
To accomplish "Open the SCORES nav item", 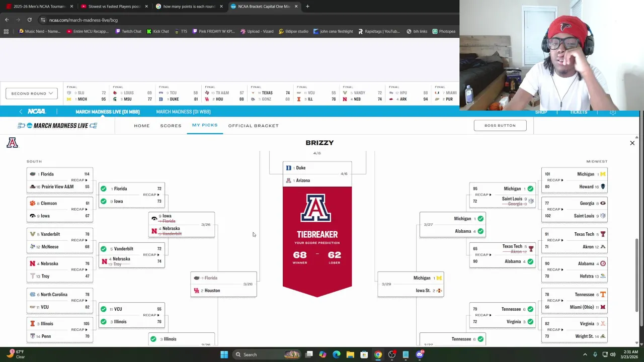I will coord(171,126).
